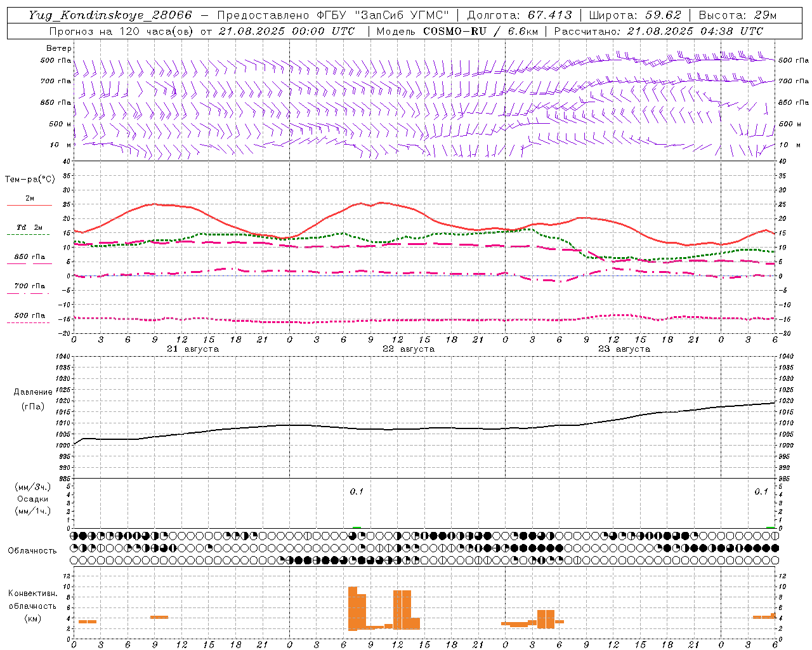Click the Давление pressure panel label
This screenshot has width=812, height=650.
pos(33,392)
